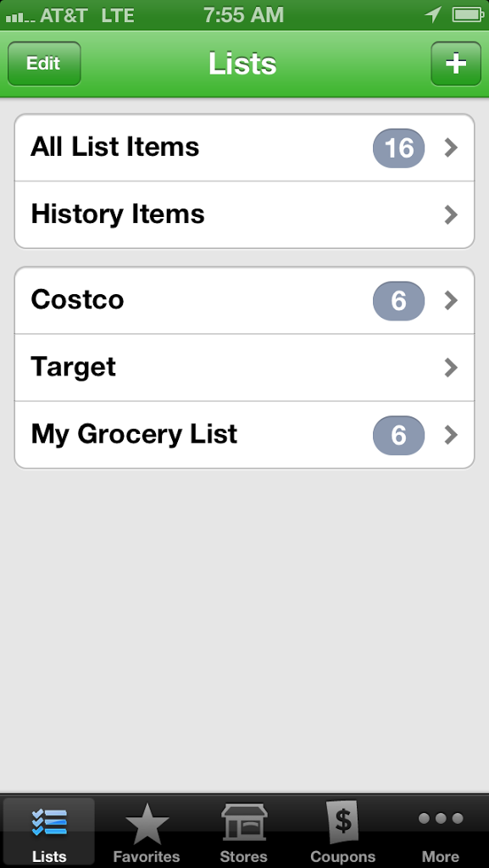Tap the plus icon to add list
The width and height of the screenshot is (489, 868).
[456, 64]
